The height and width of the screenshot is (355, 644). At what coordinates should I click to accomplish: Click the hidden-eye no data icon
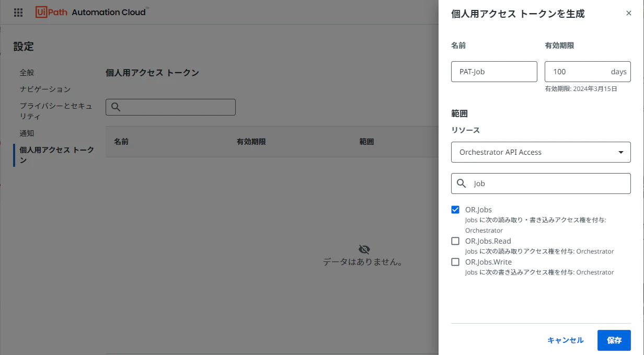pos(364,249)
